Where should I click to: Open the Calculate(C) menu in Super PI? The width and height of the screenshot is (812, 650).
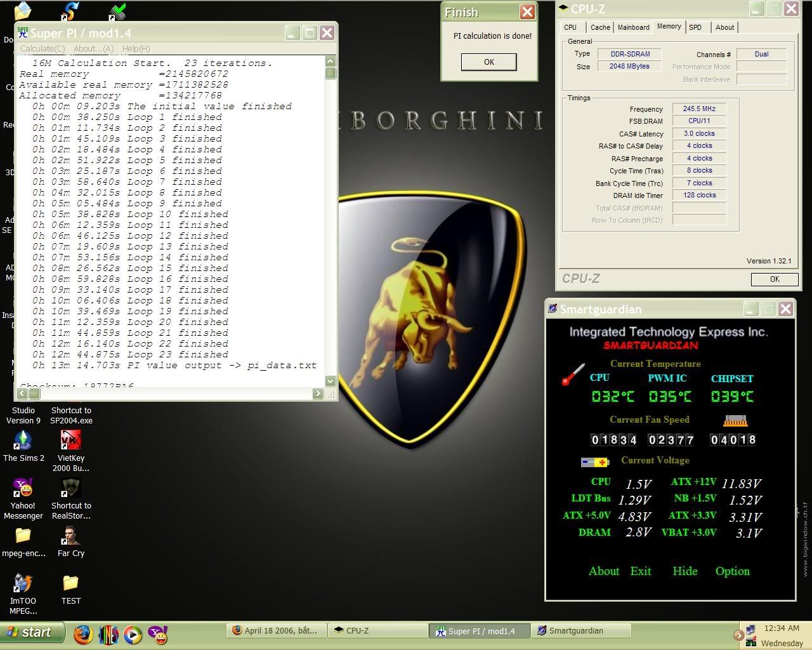click(43, 48)
